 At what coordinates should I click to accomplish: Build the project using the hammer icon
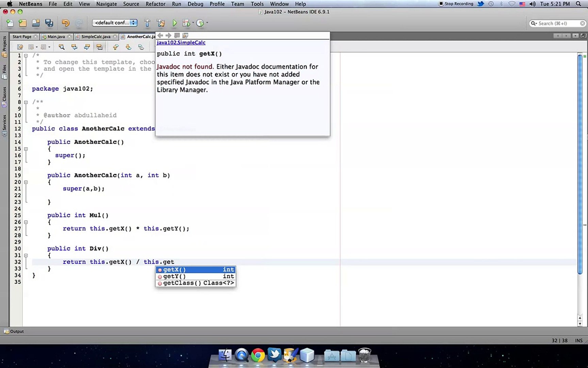[x=147, y=23]
